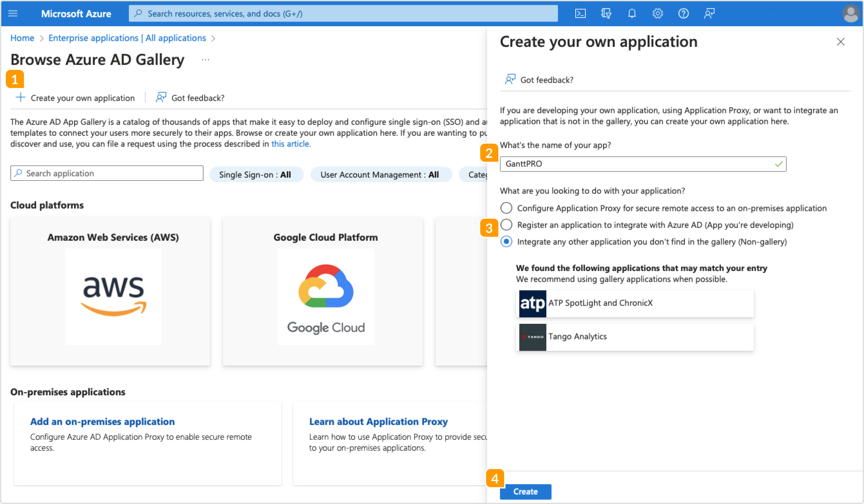
Task: Click the app name field containing GanttPRO
Action: 643,164
